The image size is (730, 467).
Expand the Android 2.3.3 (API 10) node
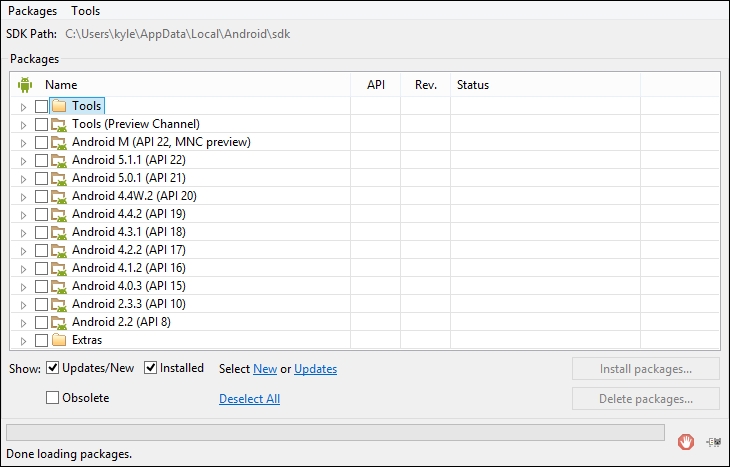[23, 305]
